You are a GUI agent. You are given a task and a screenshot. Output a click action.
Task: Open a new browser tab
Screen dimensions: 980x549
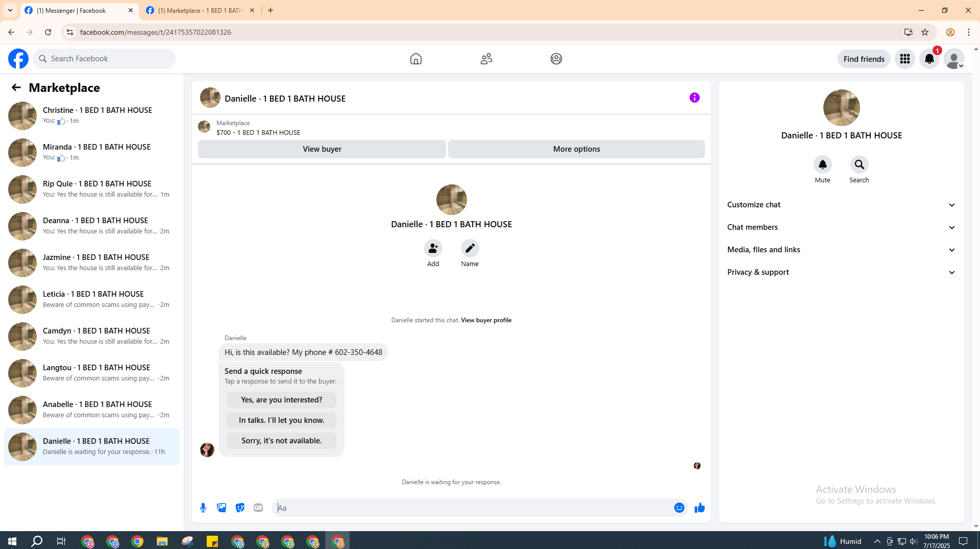click(x=271, y=10)
